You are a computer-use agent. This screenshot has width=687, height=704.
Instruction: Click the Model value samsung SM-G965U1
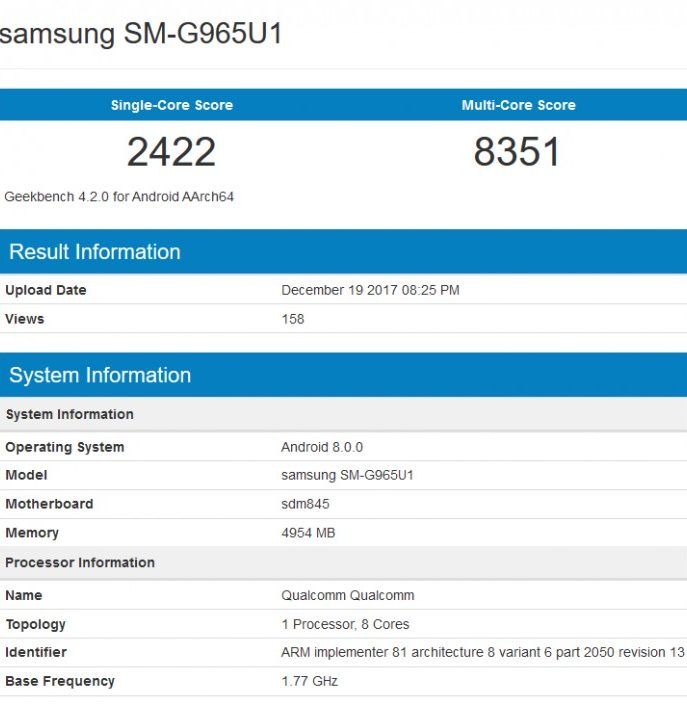tap(347, 475)
